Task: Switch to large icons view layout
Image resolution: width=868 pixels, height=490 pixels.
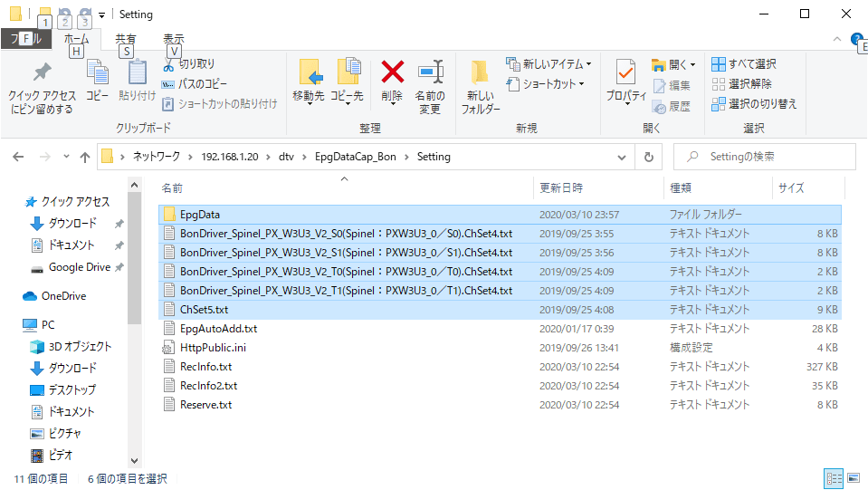Action: coord(854,478)
